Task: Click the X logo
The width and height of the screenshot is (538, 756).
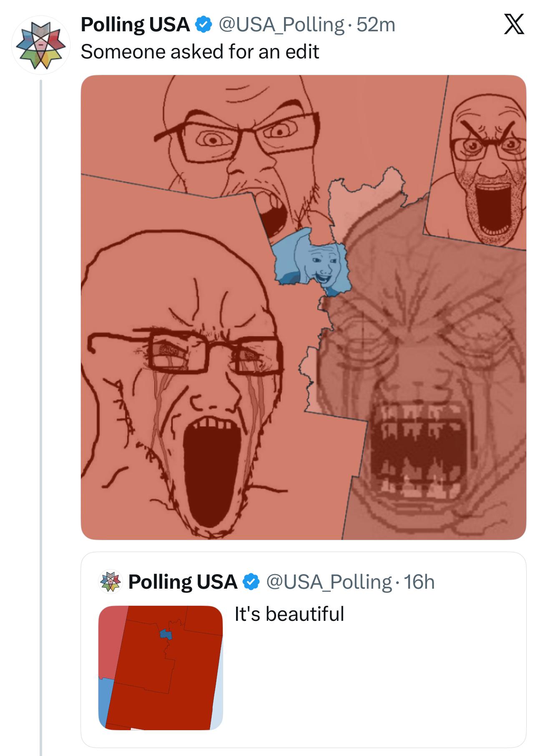Action: point(513,25)
